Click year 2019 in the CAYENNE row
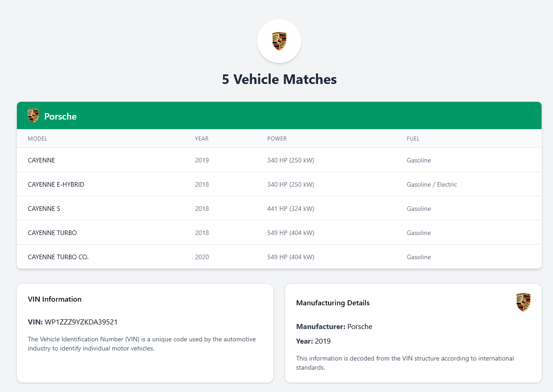553x392 pixels. coord(202,160)
